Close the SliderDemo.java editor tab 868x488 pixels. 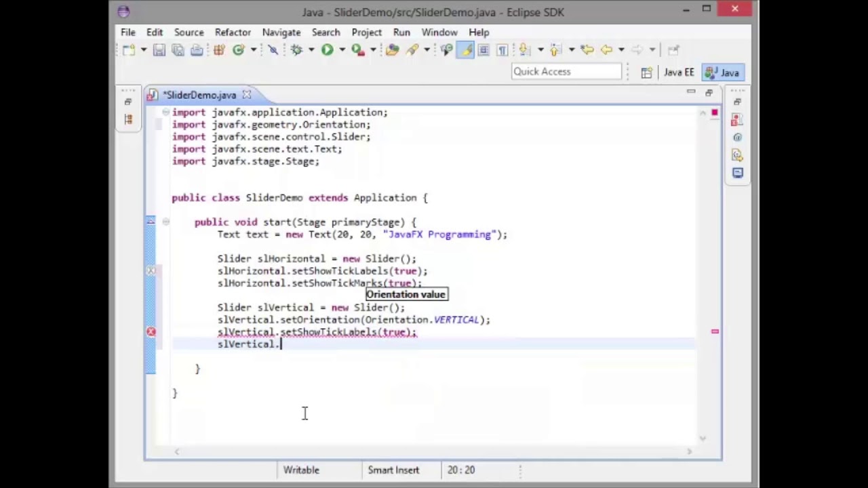tap(247, 95)
